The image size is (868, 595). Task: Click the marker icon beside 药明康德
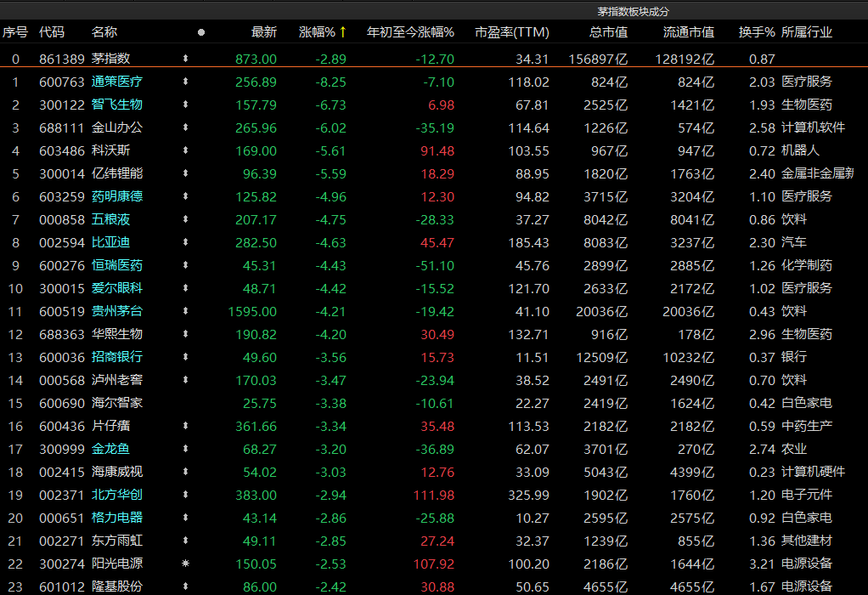[x=185, y=196]
